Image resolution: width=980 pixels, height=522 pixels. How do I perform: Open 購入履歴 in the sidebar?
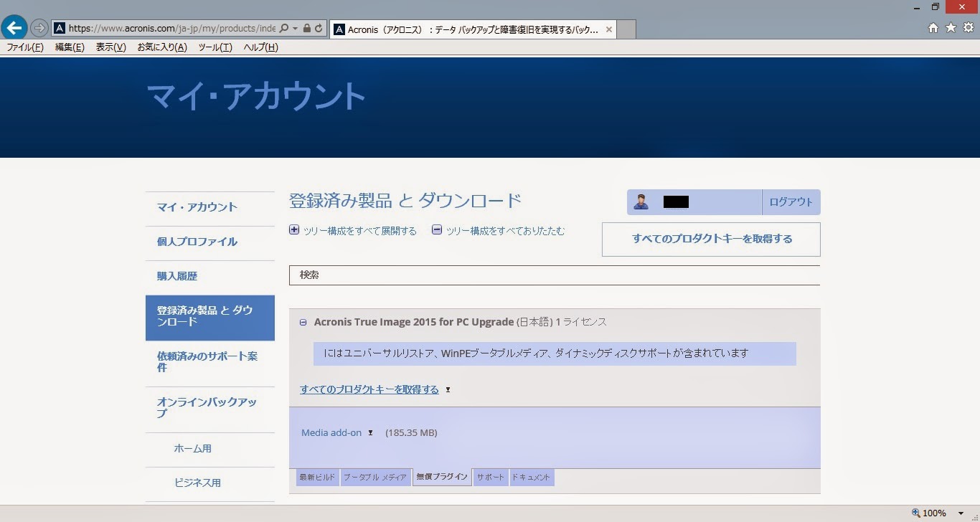pos(209,277)
